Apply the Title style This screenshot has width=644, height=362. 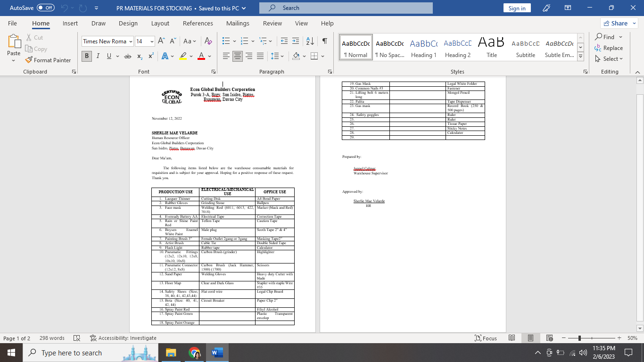492,47
